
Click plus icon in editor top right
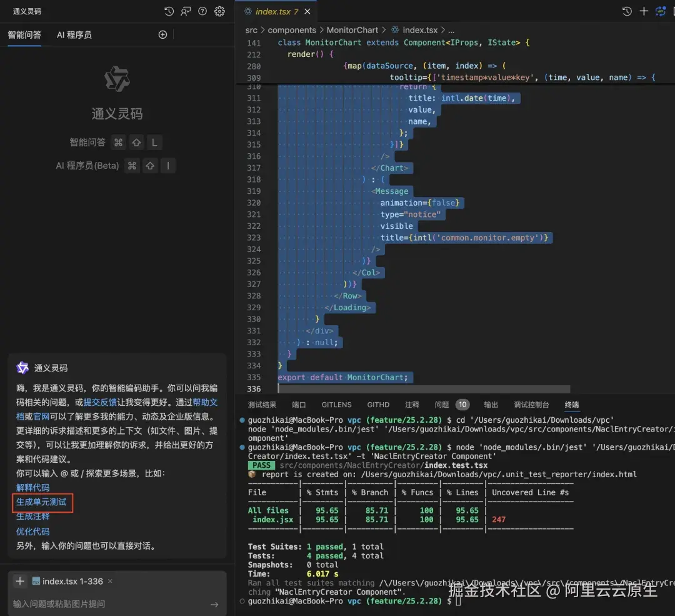coord(644,11)
